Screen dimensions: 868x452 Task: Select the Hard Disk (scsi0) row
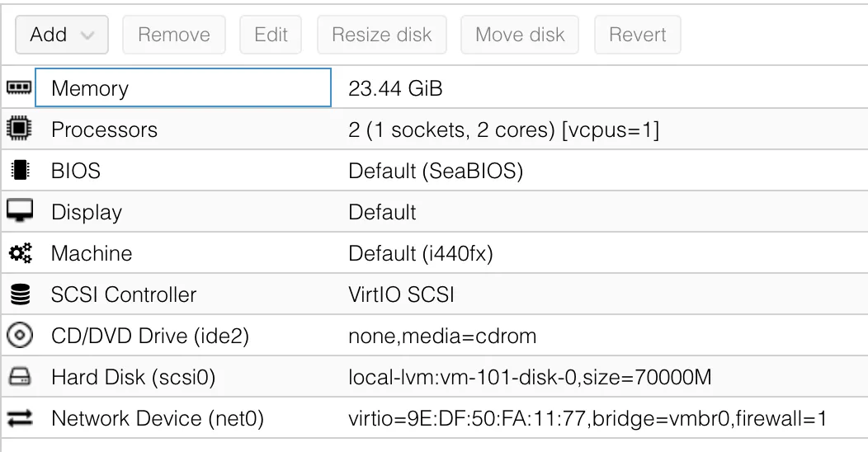[x=133, y=378]
